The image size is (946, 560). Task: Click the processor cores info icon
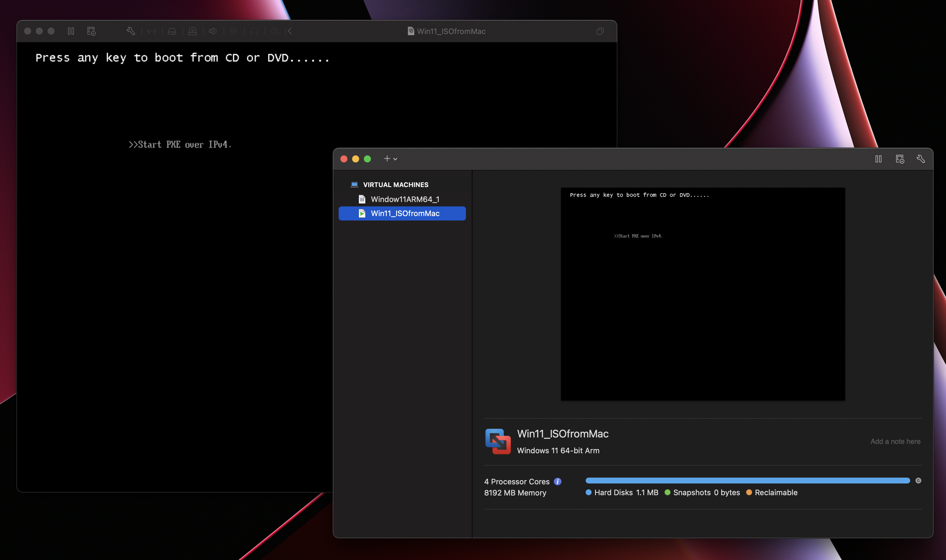(x=558, y=481)
